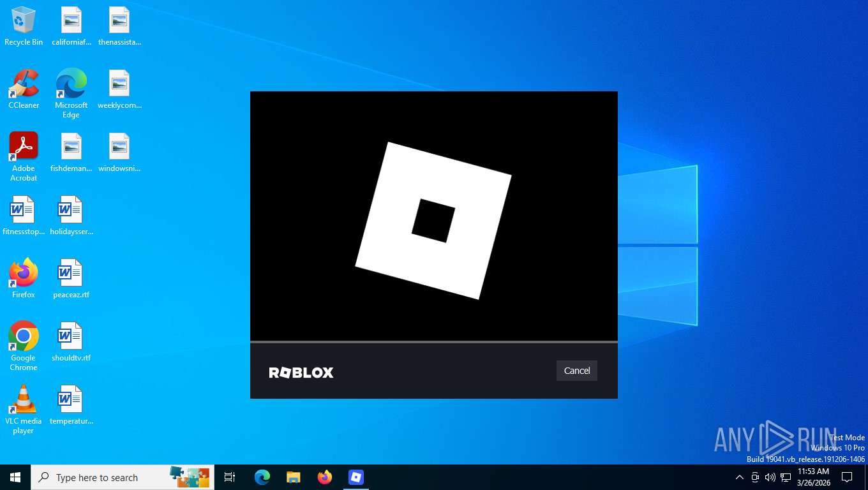Click the Roblox logo in installer footer
Screen dimensions: 868x490
[x=301, y=373]
